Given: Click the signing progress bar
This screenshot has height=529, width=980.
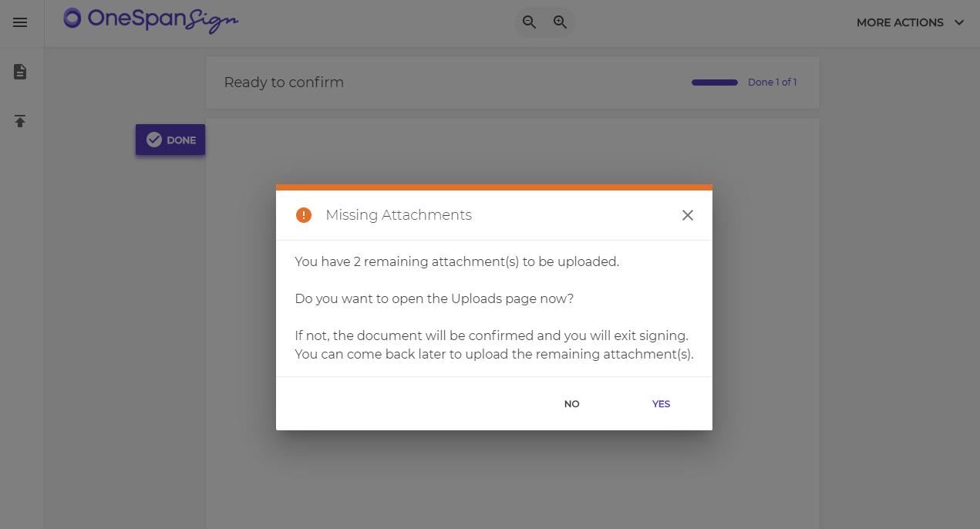Looking at the screenshot, I should coord(715,83).
